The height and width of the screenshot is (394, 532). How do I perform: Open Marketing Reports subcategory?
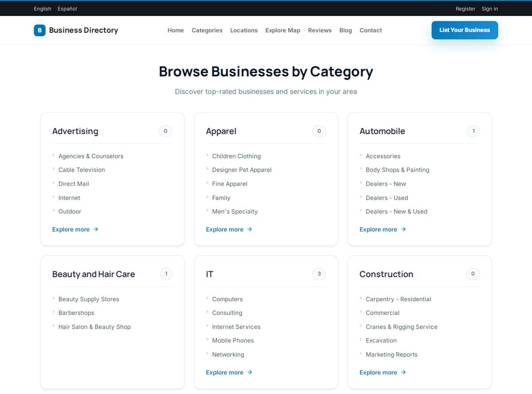tap(391, 355)
